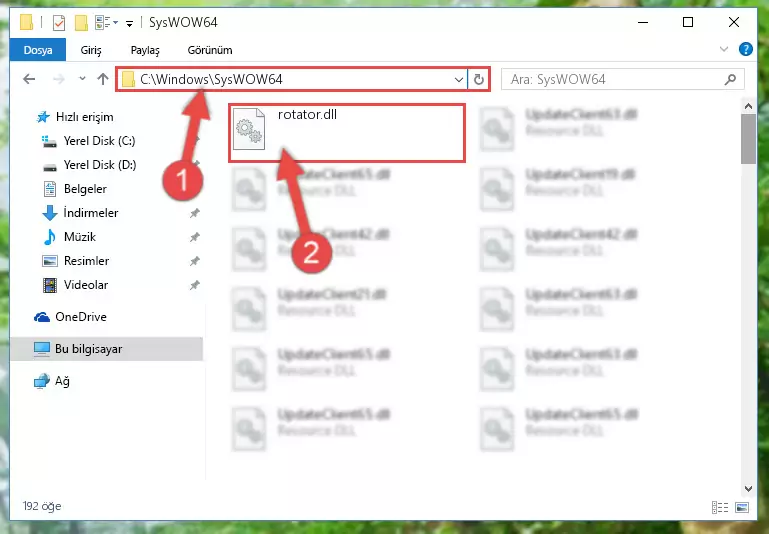769x534 pixels.
Task: Click the Hızlı erişim star icon
Action: pos(43,117)
